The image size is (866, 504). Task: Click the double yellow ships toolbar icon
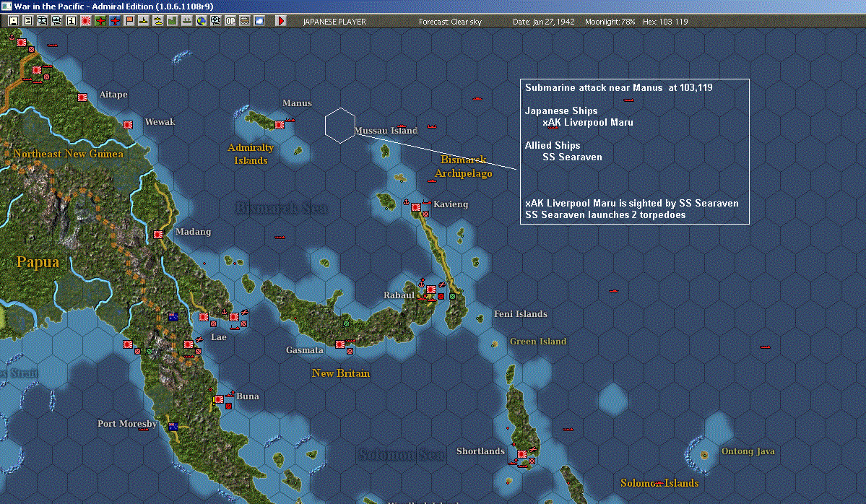click(x=158, y=21)
